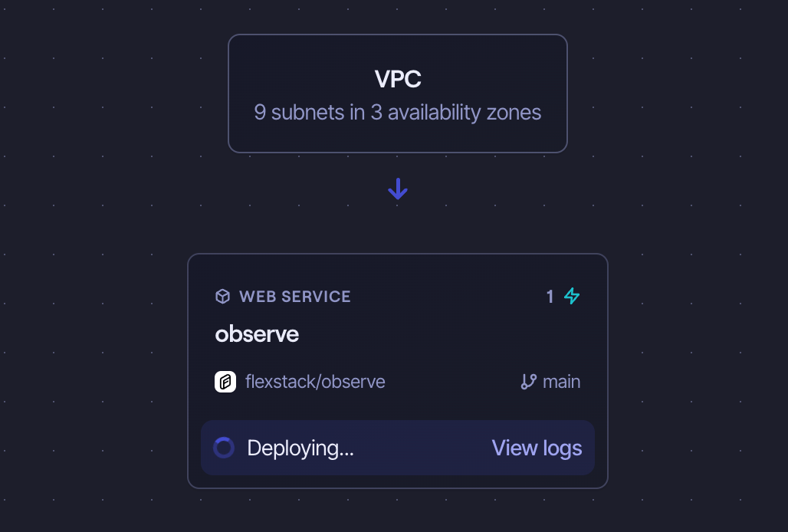Click the replica count showing 1
The width and height of the screenshot is (788, 532).
click(x=550, y=296)
